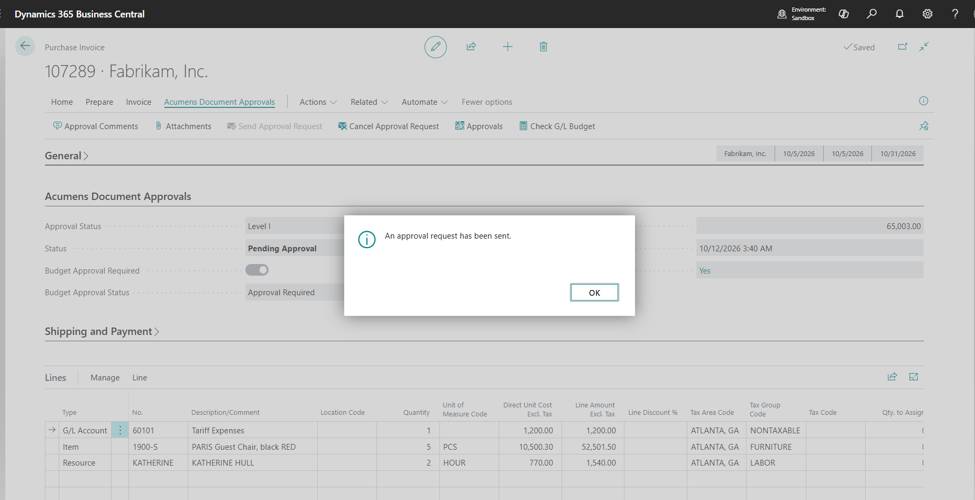This screenshot has width=975, height=500.
Task: Create new document with plus icon
Action: 507,47
